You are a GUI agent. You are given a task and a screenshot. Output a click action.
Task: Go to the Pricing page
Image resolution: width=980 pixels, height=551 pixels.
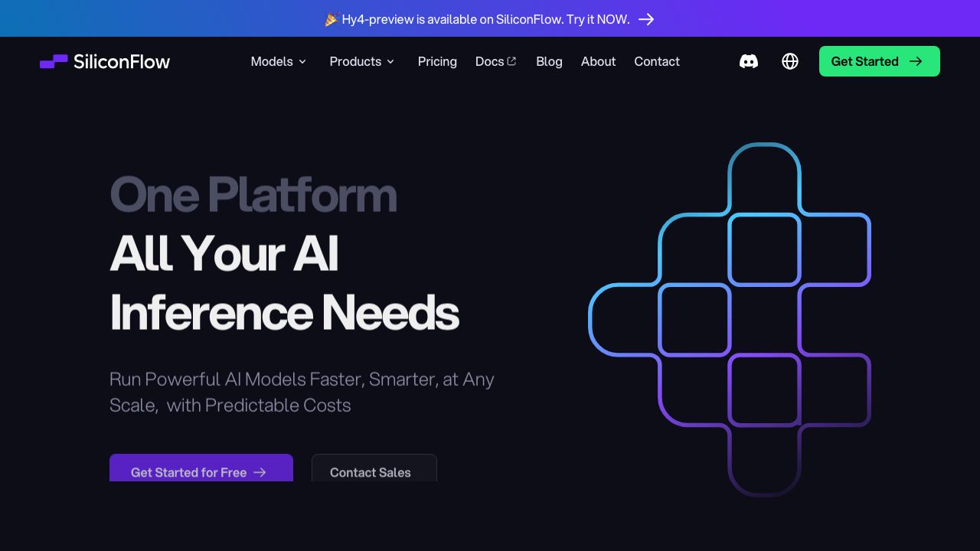pyautogui.click(x=437, y=61)
